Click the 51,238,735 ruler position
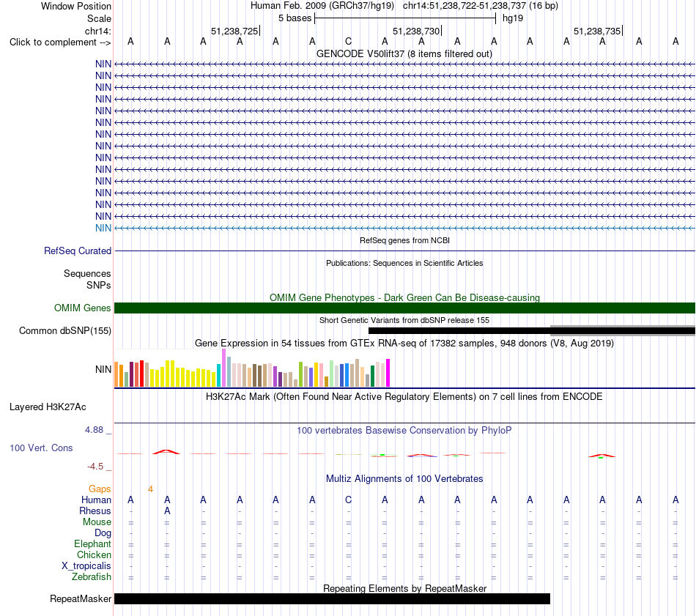 (597, 31)
